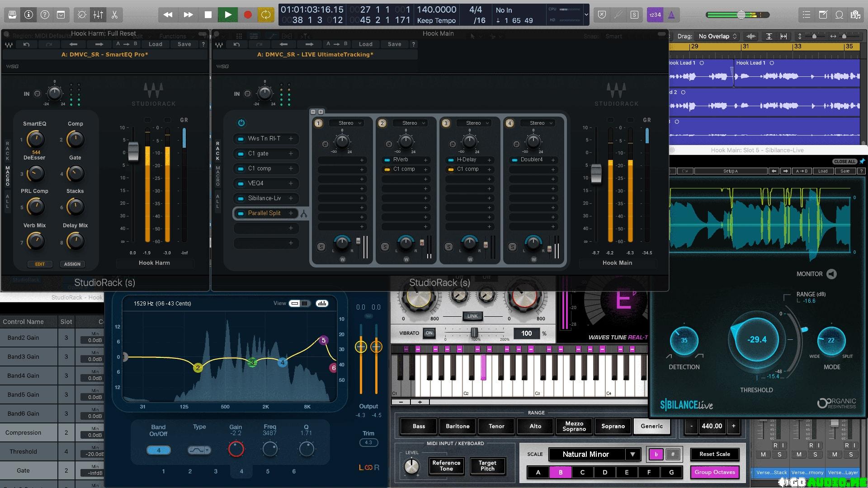Open the Drag No Overlap dropdown

coord(718,36)
